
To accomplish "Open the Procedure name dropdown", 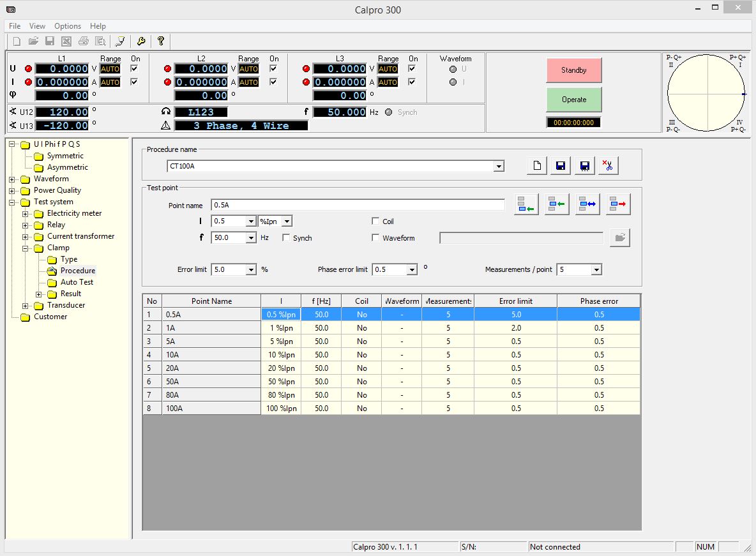I will [x=499, y=167].
